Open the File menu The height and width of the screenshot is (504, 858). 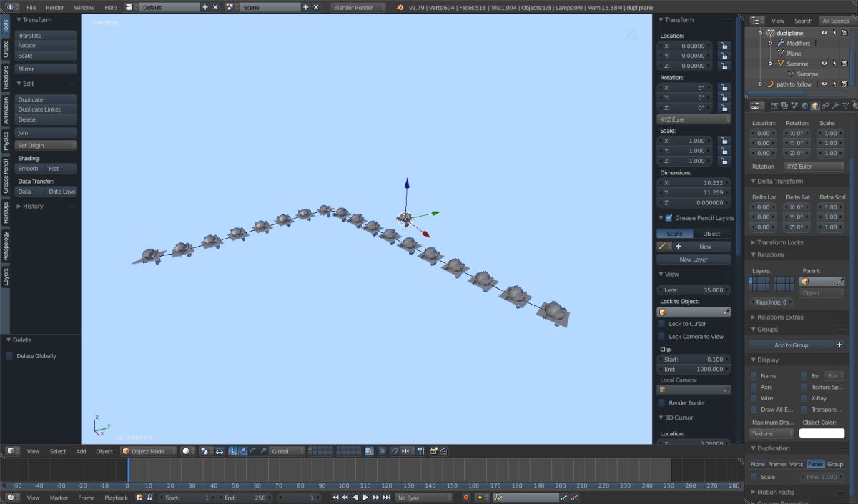31,7
